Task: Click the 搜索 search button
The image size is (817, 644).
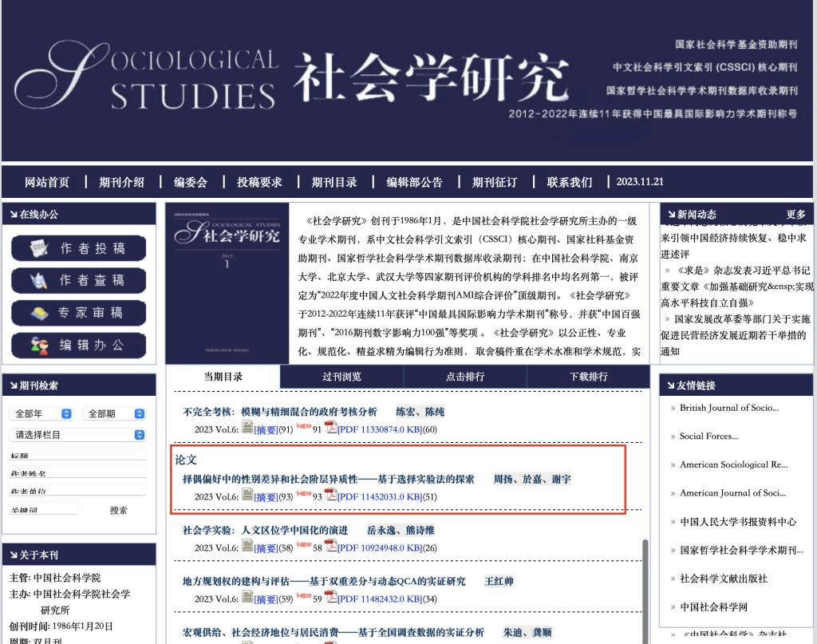Action: pos(118,510)
